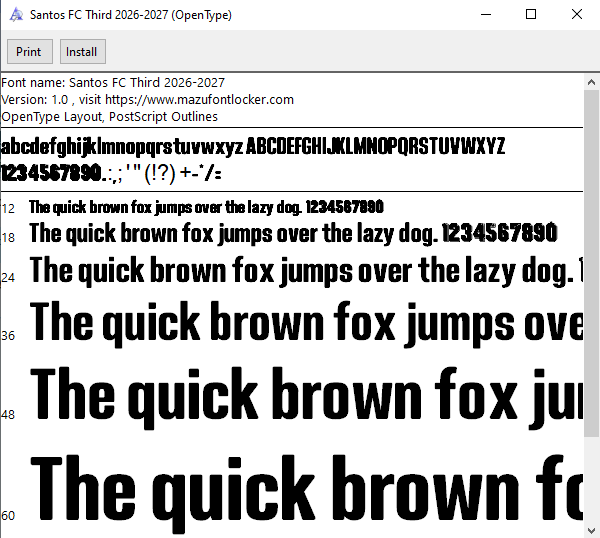Image resolution: width=600 pixels, height=538 pixels.
Task: Maximize the font viewer window
Action: click(x=531, y=15)
